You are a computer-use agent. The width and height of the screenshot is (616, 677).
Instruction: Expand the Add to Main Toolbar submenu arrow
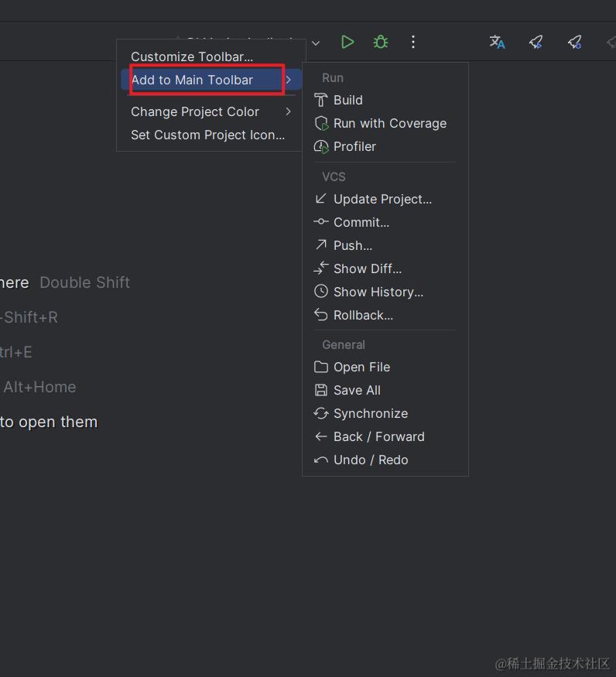pyautogui.click(x=289, y=80)
